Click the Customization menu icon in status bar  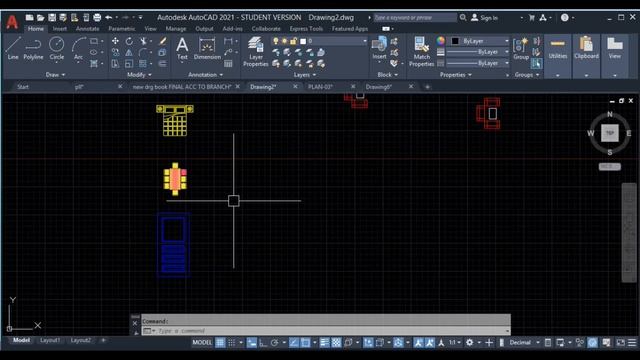[x=632, y=342]
